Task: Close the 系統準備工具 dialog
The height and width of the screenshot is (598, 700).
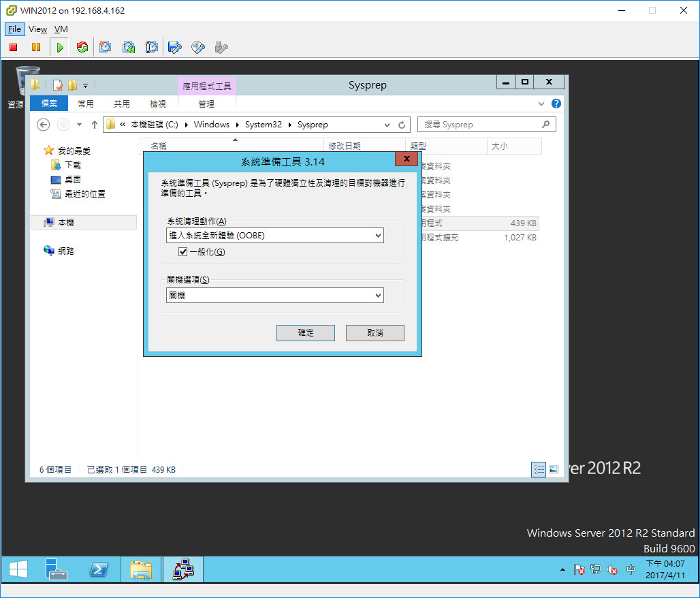Action: click(407, 159)
